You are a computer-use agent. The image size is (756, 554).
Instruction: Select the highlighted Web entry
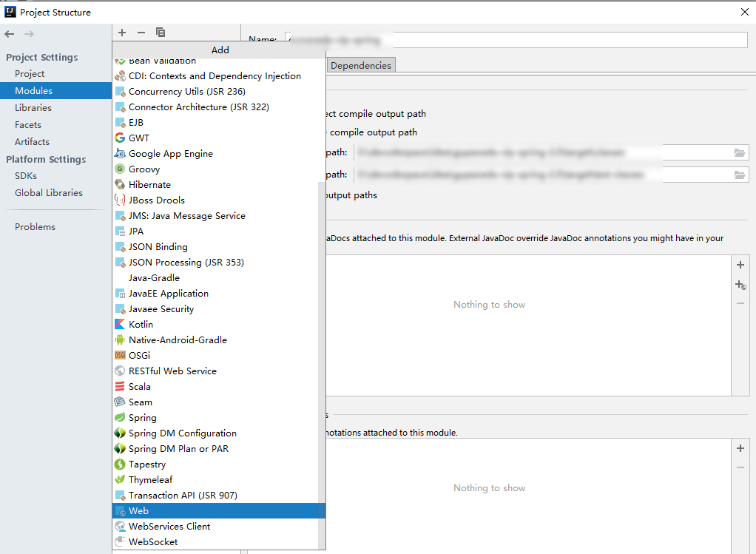tap(219, 510)
